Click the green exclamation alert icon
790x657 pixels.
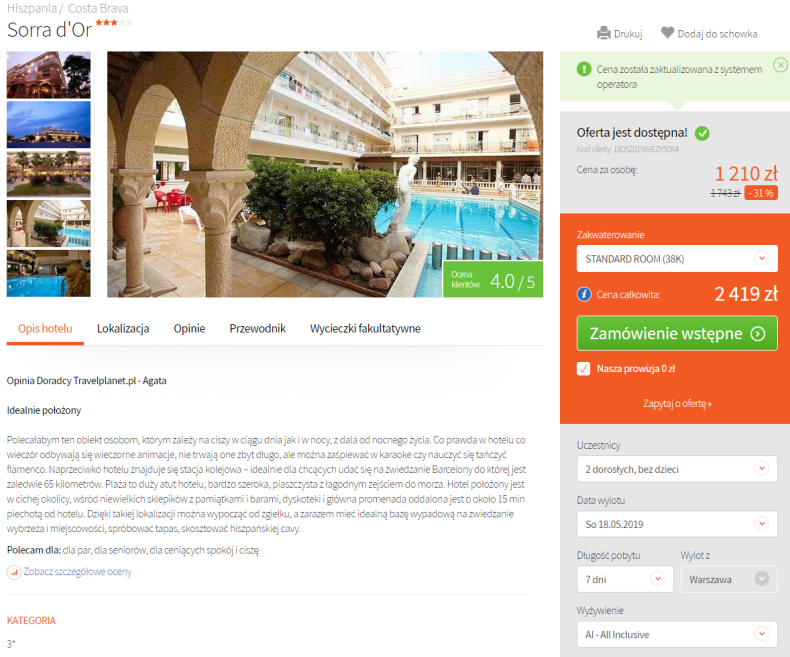pos(584,69)
